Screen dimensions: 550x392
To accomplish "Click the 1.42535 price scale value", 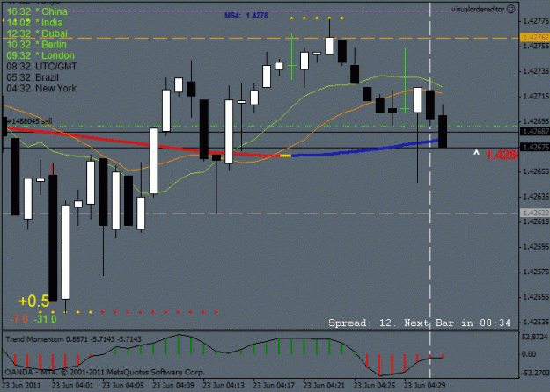I will (x=534, y=322).
